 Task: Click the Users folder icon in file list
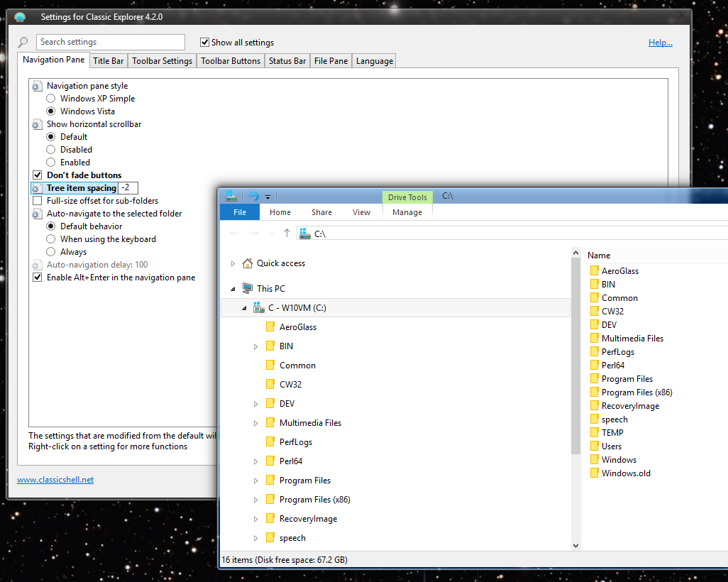[595, 446]
